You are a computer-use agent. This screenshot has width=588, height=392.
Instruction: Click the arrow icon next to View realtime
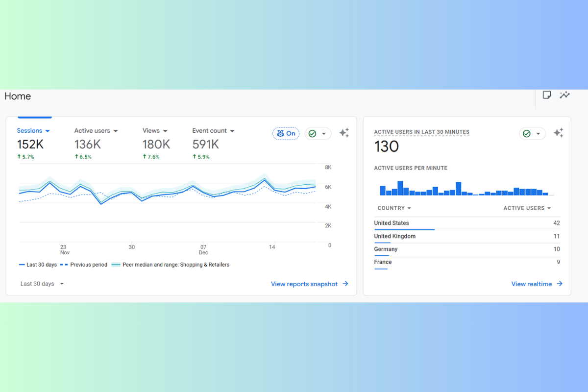tap(560, 284)
